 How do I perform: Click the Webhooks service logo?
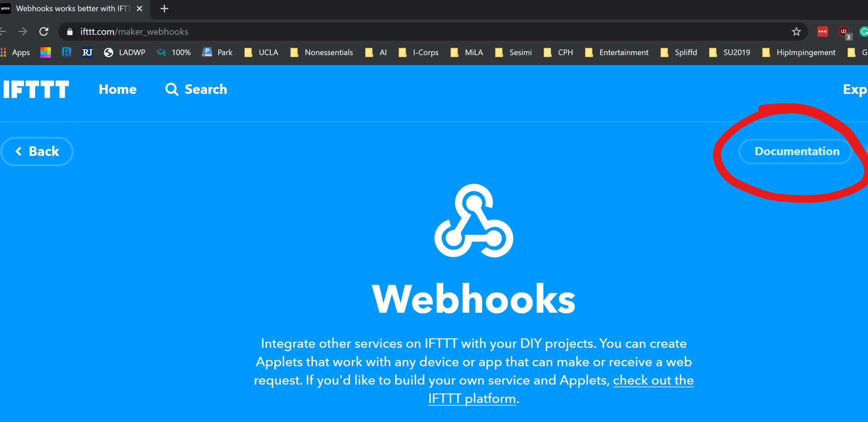point(474,221)
